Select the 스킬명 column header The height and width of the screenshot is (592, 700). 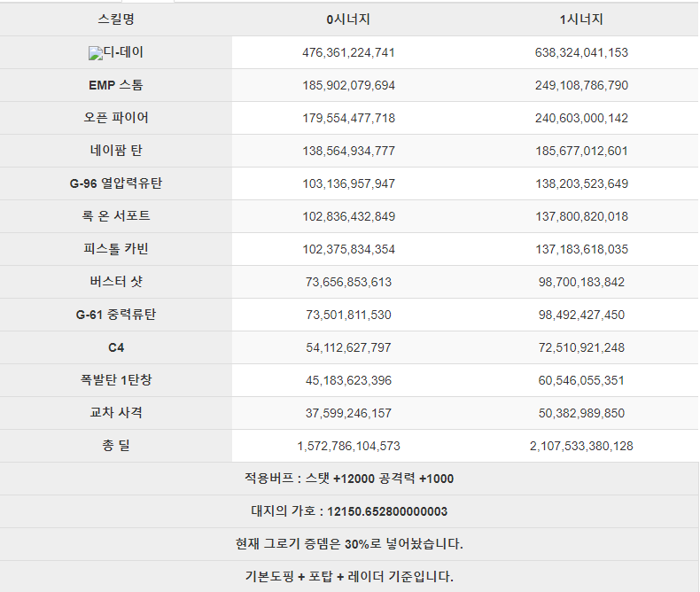(x=116, y=19)
